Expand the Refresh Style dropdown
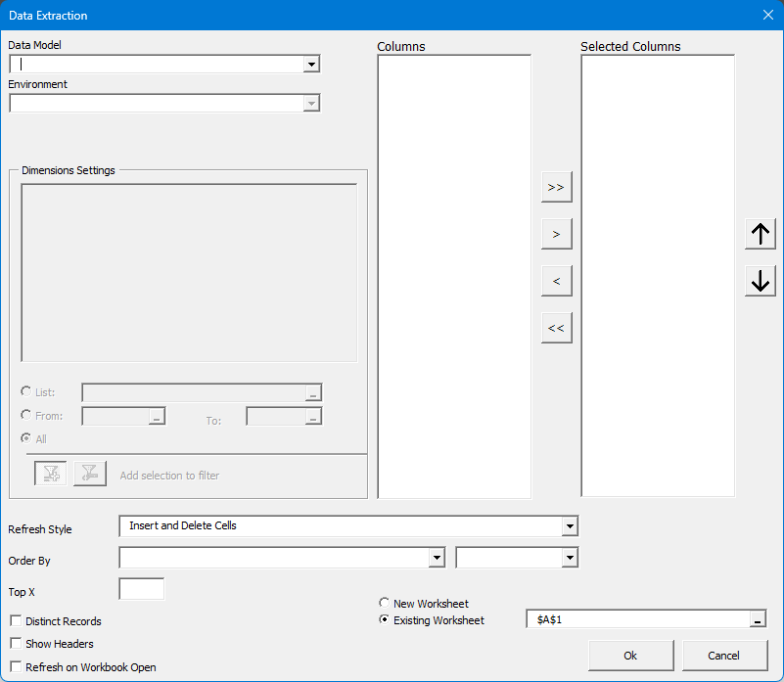The width and height of the screenshot is (784, 682). pos(570,526)
